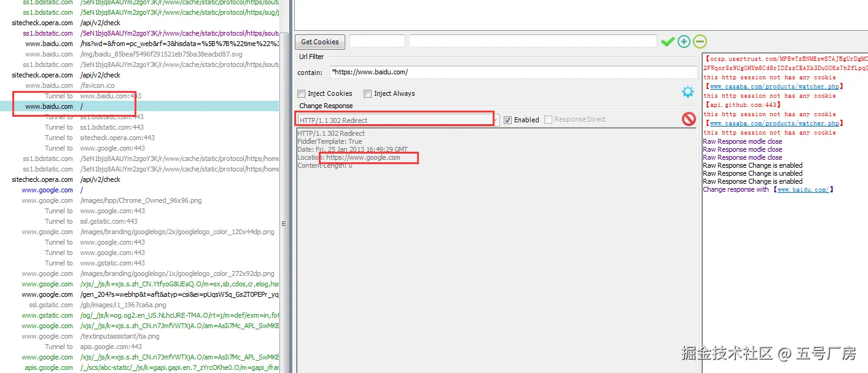Select the /og/_/js/k=og.og2.en_US session row
Viewport: 868px width, 373px height.
(x=139, y=315)
